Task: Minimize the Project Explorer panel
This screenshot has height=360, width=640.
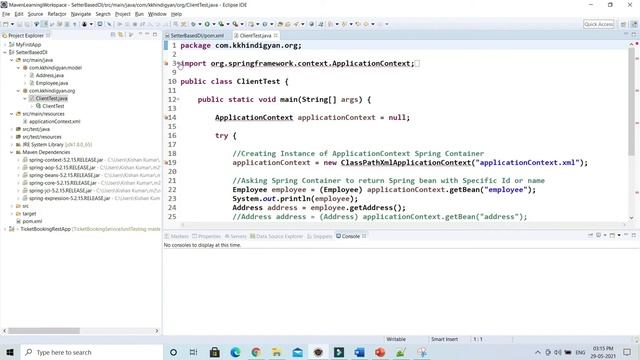Action: coord(147,35)
